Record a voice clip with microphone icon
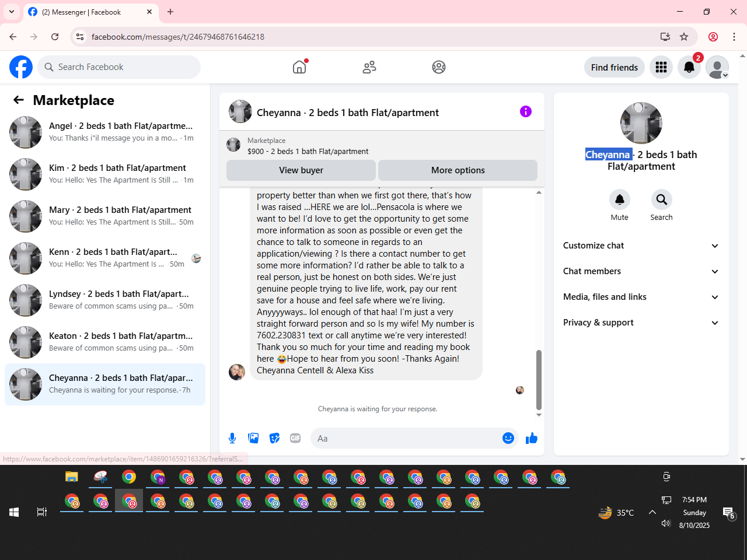This screenshot has width=747, height=560. 232,438
